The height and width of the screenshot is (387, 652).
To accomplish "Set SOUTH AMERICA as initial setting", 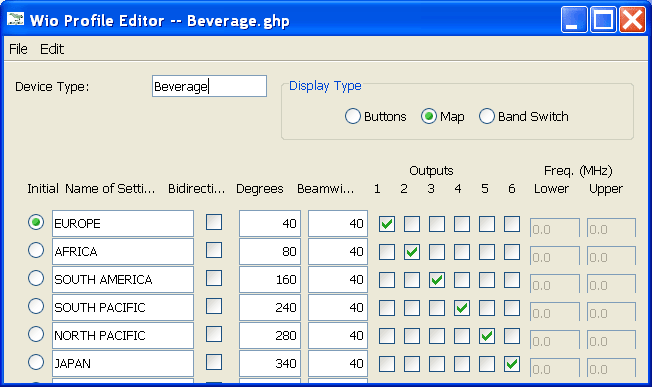I will (x=36, y=278).
